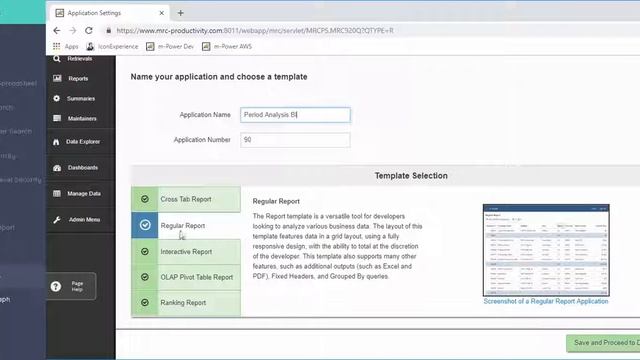Click the Regular Report description heading
640x360 pixels.
pos(276,201)
